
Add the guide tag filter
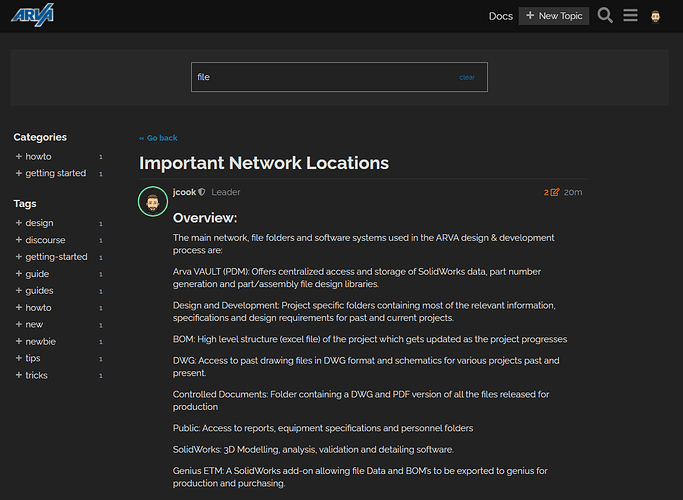tap(59, 274)
